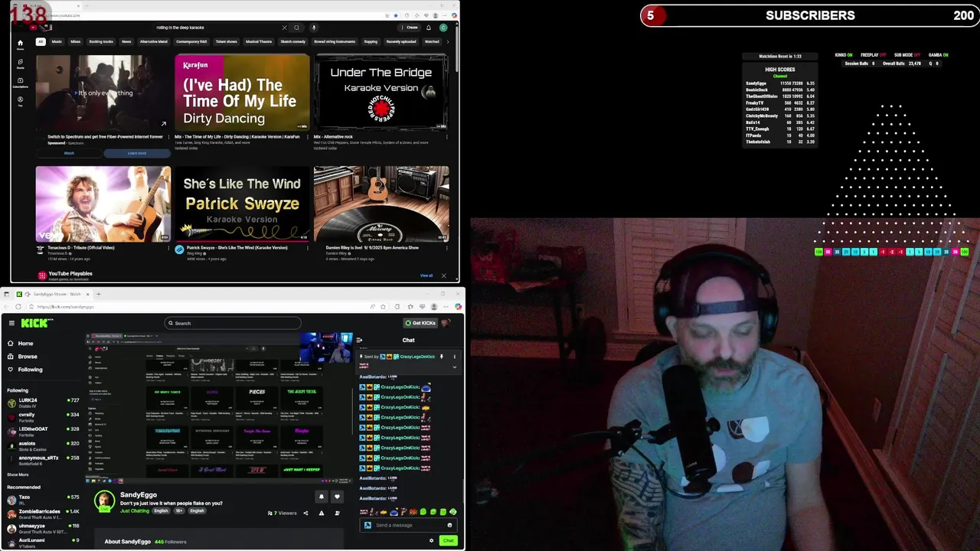Open the YouTube 'You' sidebar icon
Image resolution: width=980 pixels, height=551 pixels.
21,100
